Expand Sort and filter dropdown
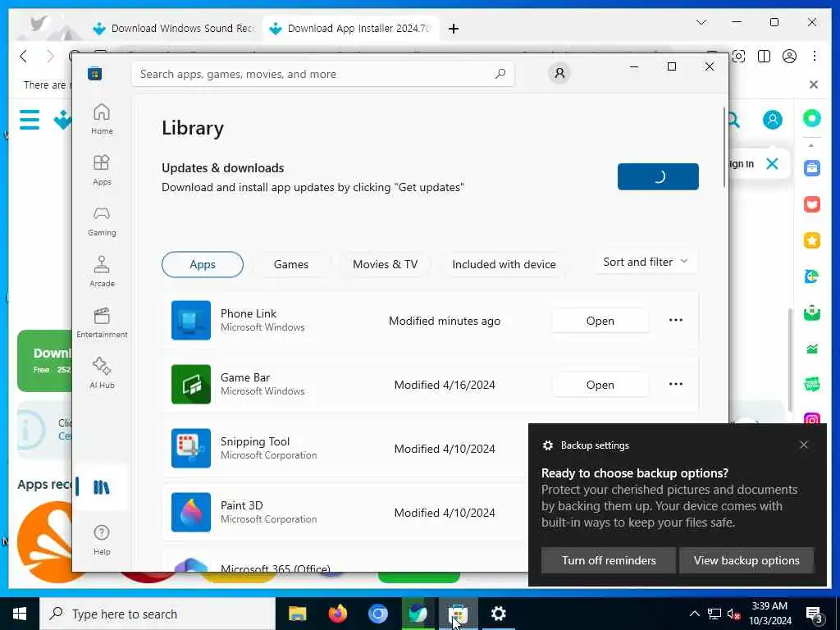Screen dimensions: 840x630 (646, 262)
